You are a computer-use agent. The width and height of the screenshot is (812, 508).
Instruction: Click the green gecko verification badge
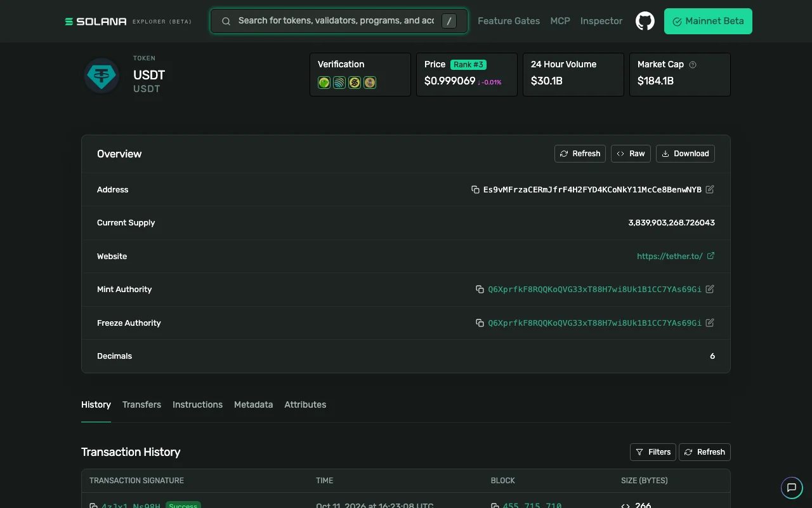pyautogui.click(x=324, y=83)
